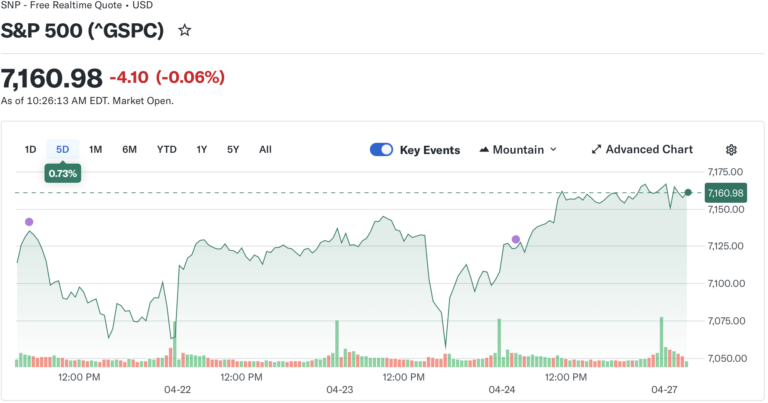Select the 5D time range
The image size is (768, 403).
63,150
